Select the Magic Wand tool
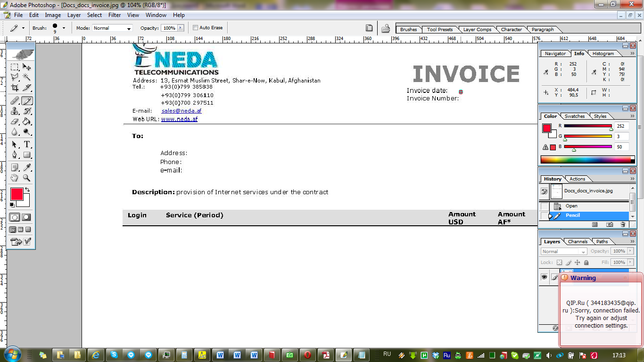Image resolution: width=644 pixels, height=362 pixels. coord(27,77)
